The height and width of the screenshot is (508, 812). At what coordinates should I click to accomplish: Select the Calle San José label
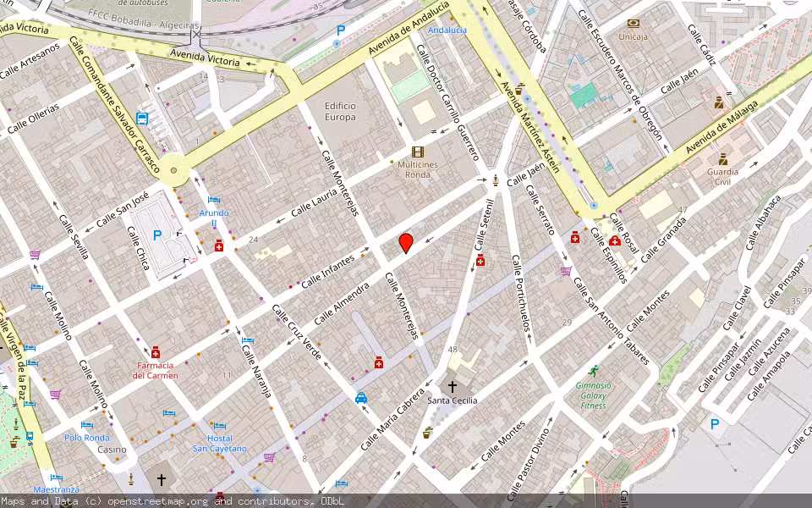coord(123,209)
